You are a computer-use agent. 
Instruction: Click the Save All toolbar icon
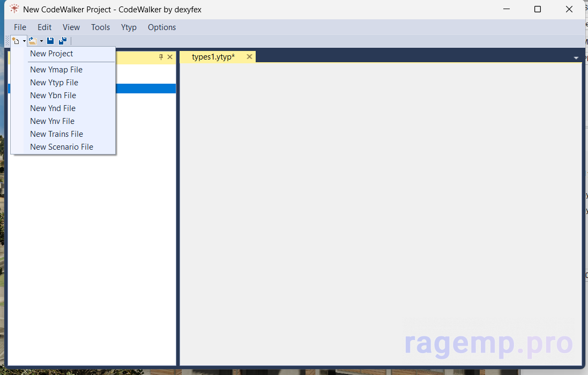point(63,41)
